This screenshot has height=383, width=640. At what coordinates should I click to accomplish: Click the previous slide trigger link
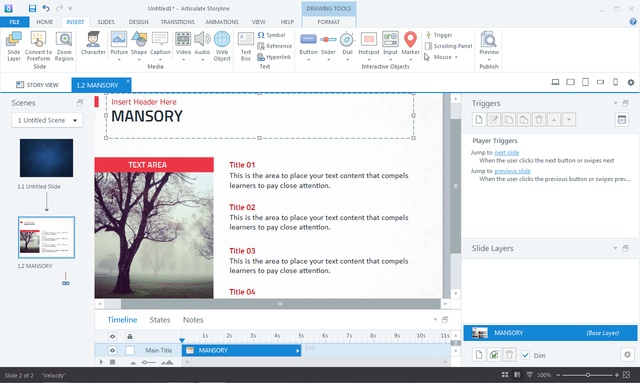[512, 171]
